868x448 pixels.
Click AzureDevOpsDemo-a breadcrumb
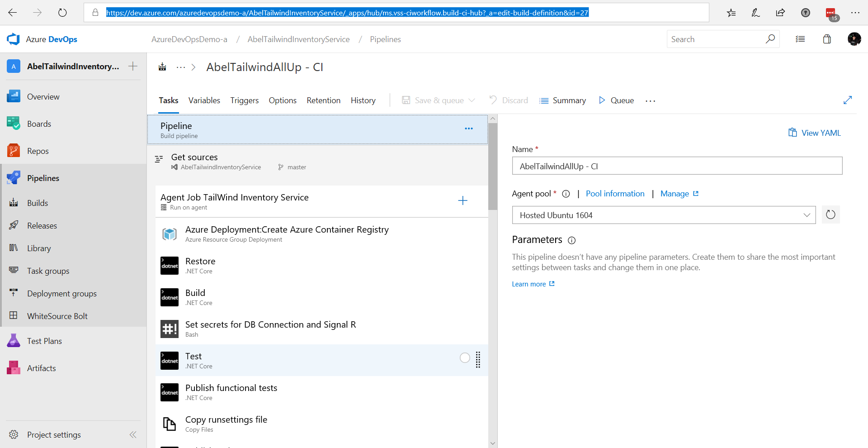point(189,39)
